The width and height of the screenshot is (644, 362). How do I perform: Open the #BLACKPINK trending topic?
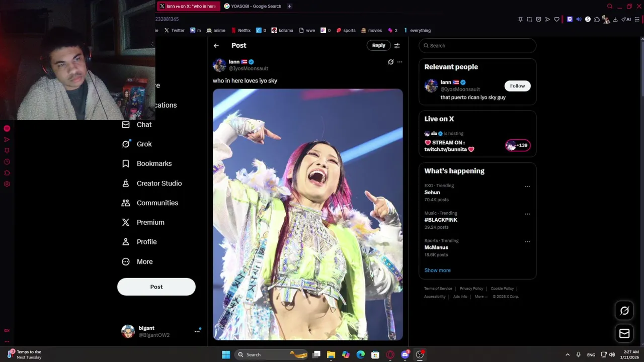(x=441, y=220)
